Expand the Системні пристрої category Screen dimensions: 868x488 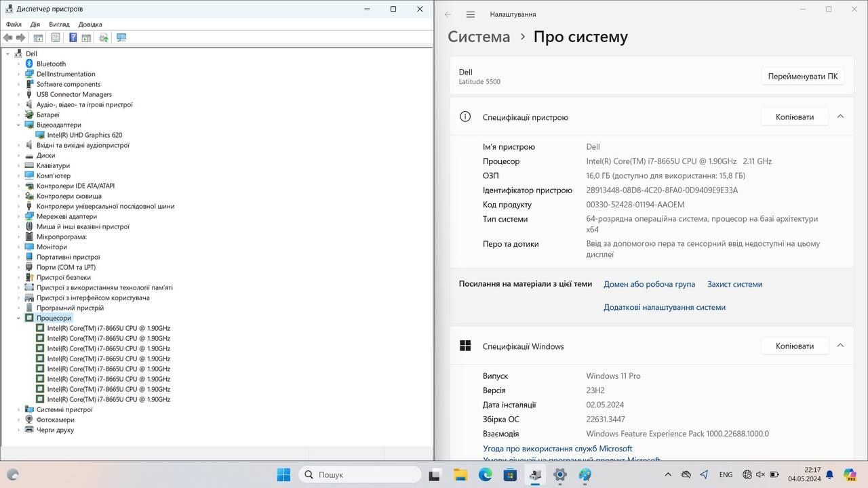pos(19,409)
